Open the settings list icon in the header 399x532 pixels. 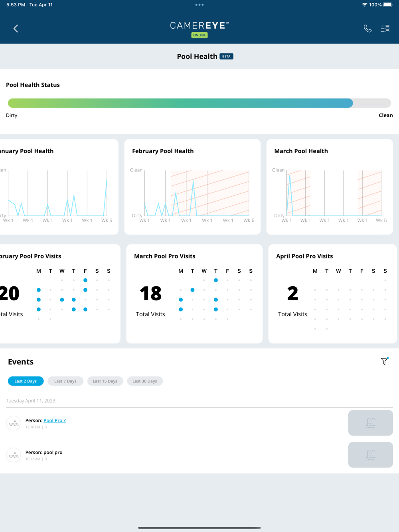click(385, 28)
